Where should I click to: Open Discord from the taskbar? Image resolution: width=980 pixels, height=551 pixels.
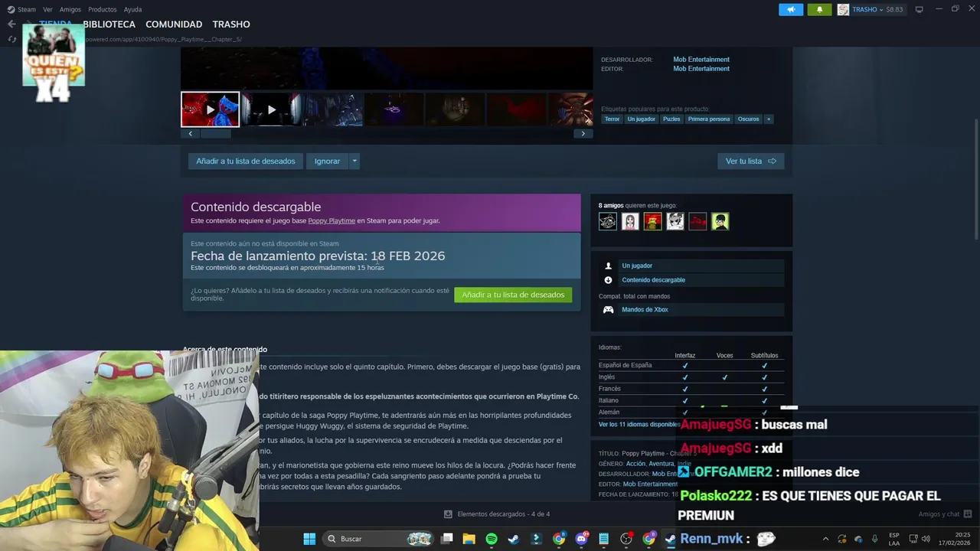point(581,539)
